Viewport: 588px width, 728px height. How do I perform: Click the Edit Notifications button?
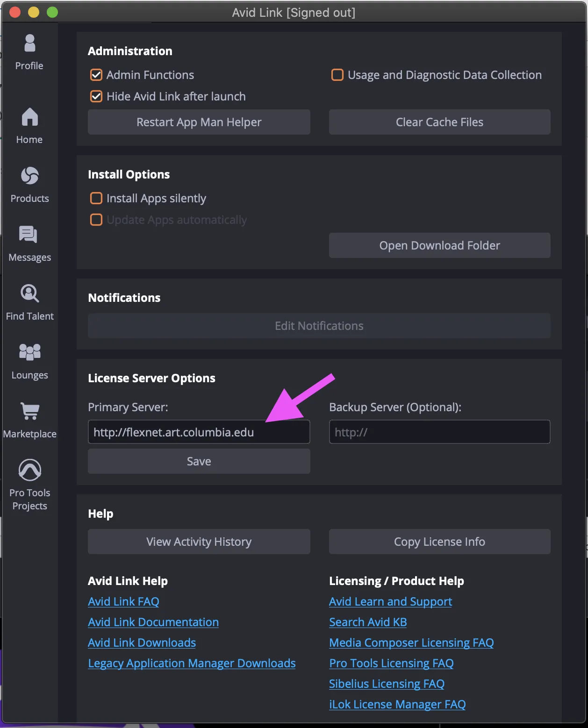(319, 326)
